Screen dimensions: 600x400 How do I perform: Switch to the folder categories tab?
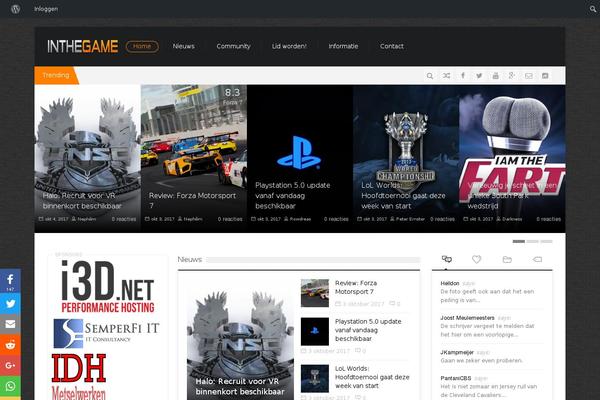pos(507,260)
